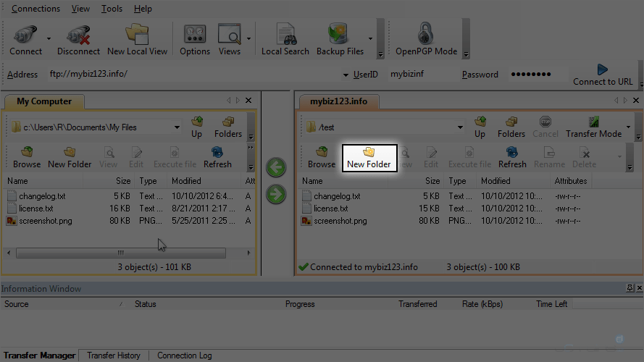Click New Folder in the remote pane
Screen dimensions: 644x362
click(x=369, y=157)
